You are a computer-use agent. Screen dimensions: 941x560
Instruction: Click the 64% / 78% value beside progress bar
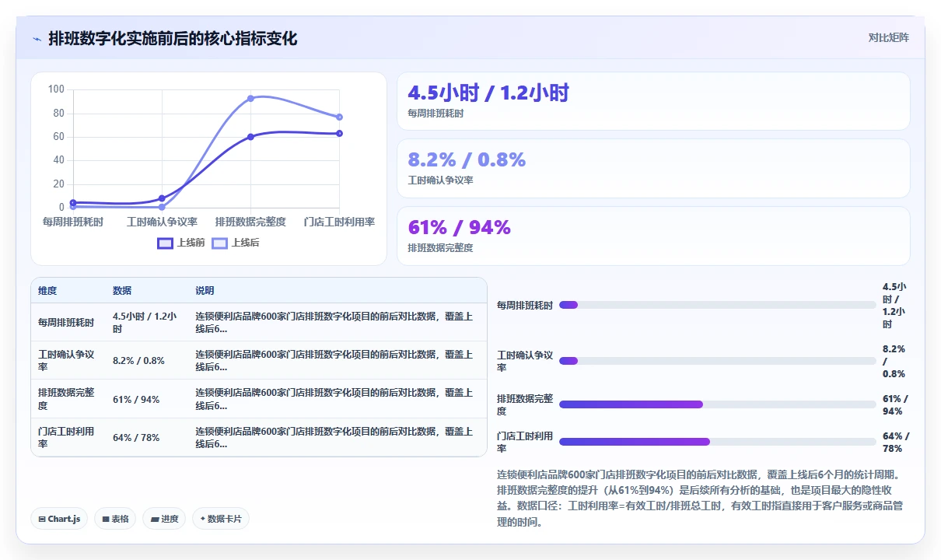coord(895,442)
